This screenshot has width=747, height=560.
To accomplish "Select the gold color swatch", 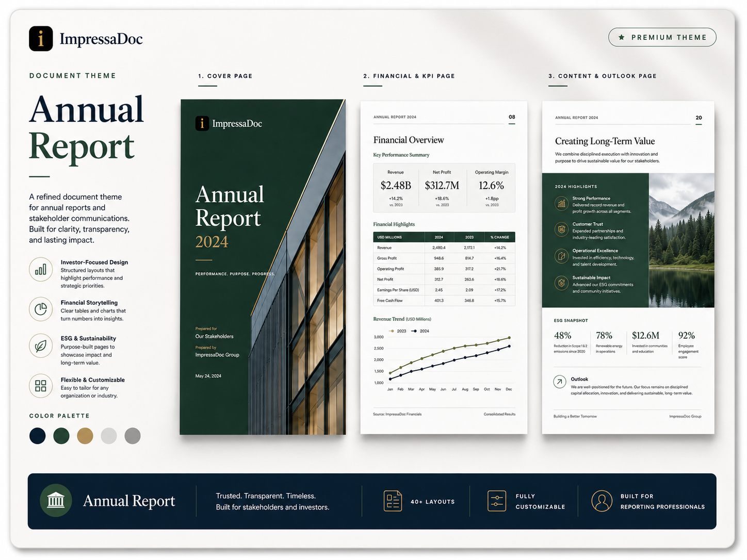I will coord(85,436).
